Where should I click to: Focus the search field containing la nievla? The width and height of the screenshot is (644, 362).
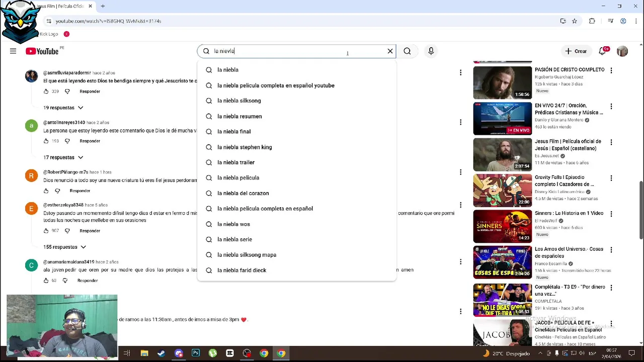click(297, 51)
